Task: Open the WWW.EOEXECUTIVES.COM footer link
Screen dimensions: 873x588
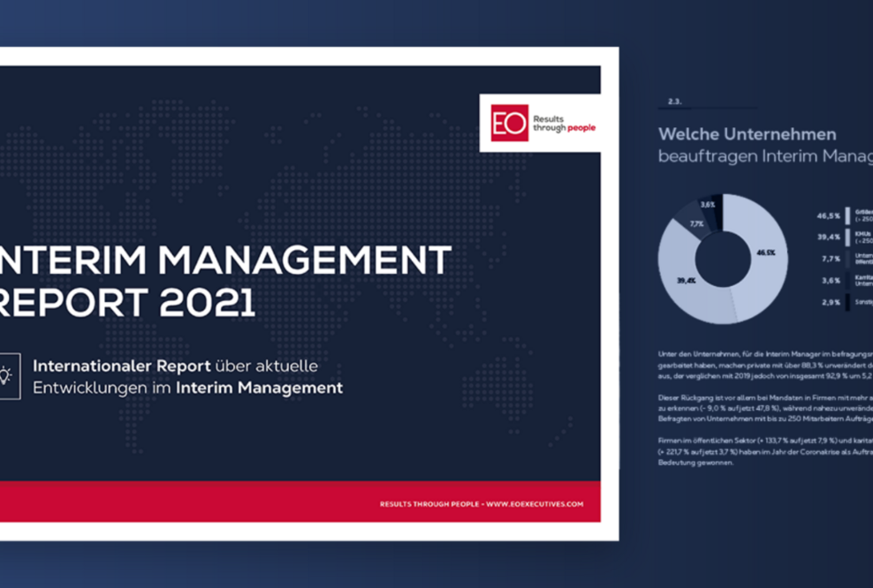Action: tap(535, 504)
